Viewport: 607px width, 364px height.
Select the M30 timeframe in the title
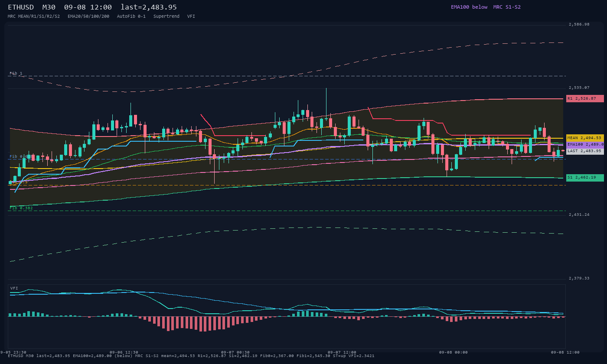point(49,7)
